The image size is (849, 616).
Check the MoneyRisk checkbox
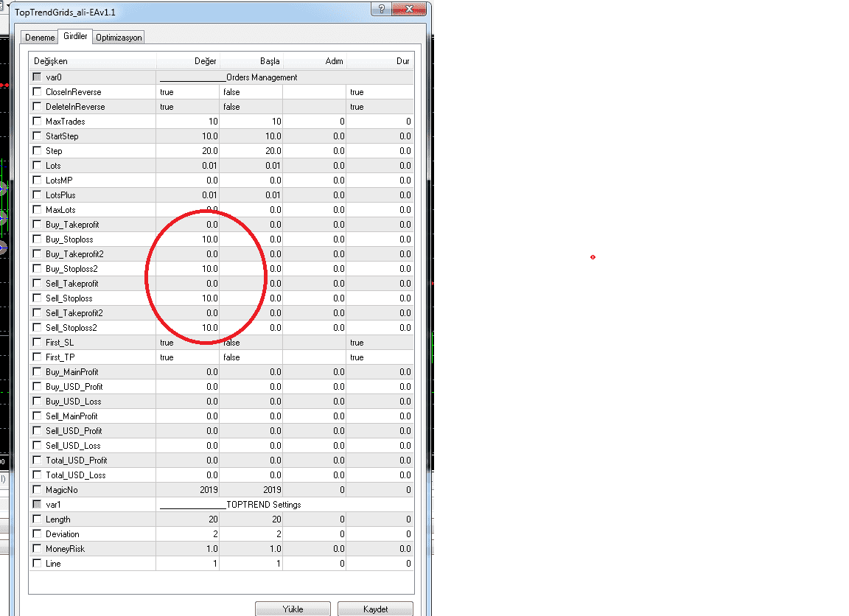37,548
